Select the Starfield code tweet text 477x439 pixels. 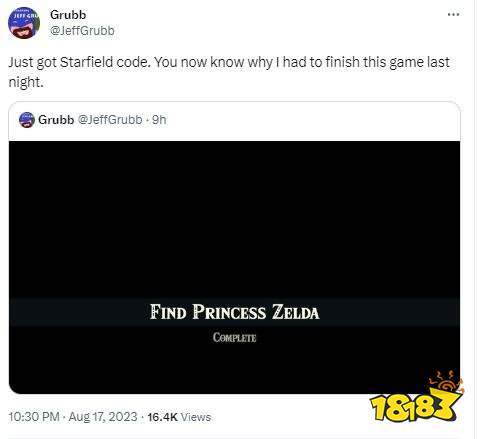[229, 72]
